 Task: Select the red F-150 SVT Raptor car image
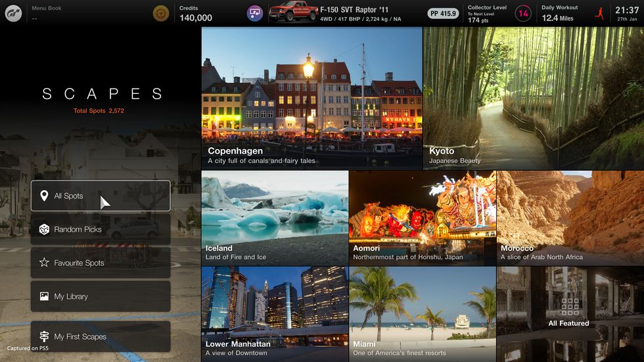292,12
